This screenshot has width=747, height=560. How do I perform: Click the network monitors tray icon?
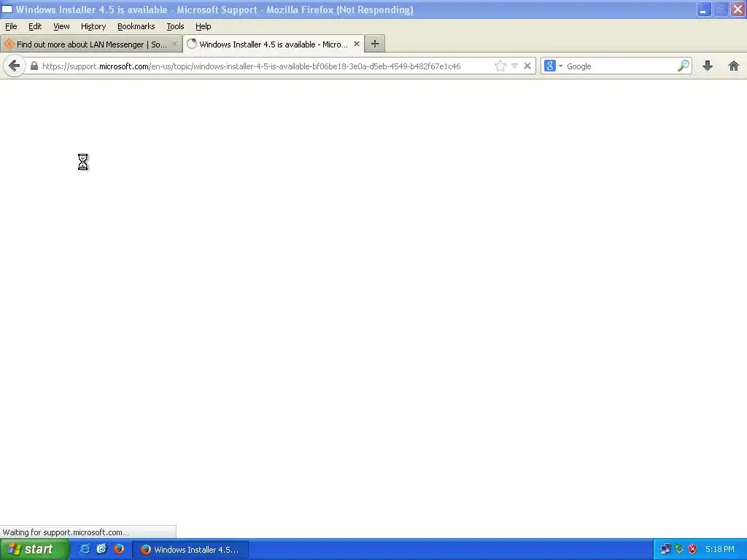click(x=665, y=550)
